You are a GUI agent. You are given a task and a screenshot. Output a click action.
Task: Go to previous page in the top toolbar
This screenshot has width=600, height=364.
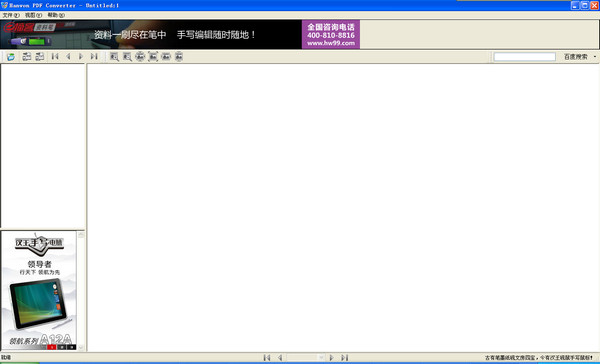pyautogui.click(x=68, y=57)
